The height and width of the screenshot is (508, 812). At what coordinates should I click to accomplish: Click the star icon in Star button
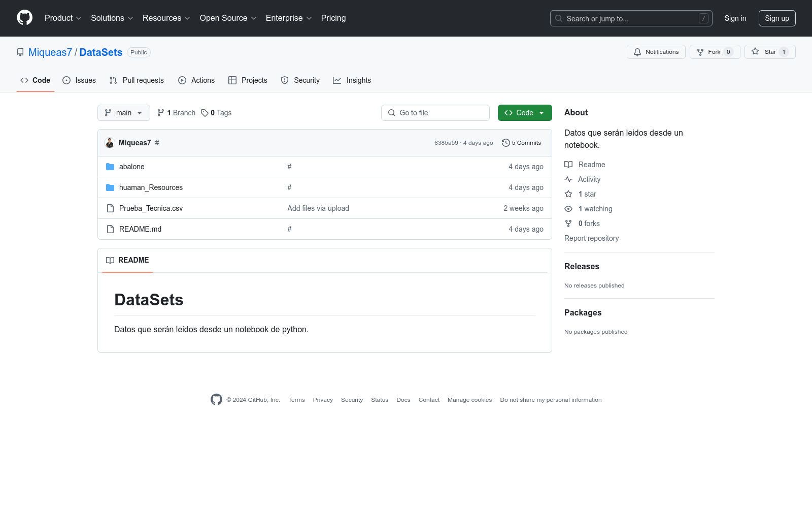tap(755, 52)
